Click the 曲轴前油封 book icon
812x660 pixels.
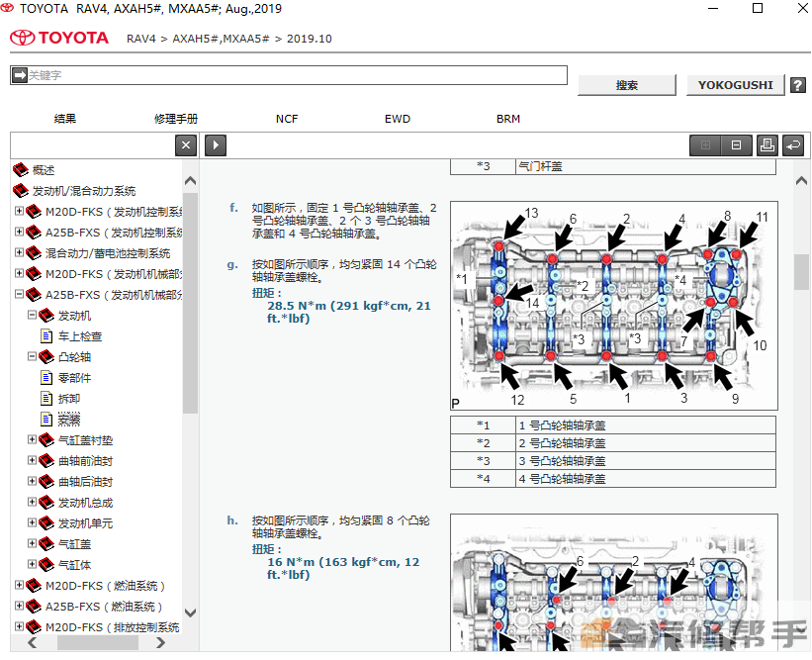[46, 460]
